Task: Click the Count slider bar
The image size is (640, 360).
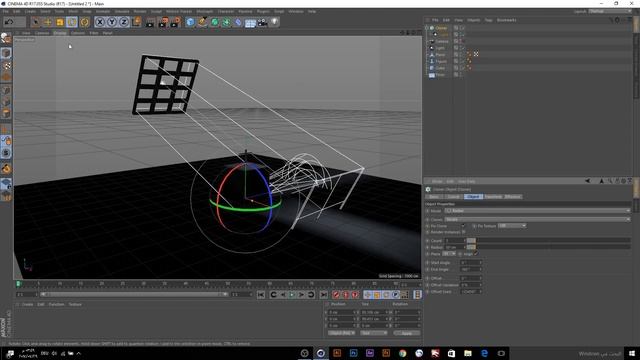Action: point(549,240)
